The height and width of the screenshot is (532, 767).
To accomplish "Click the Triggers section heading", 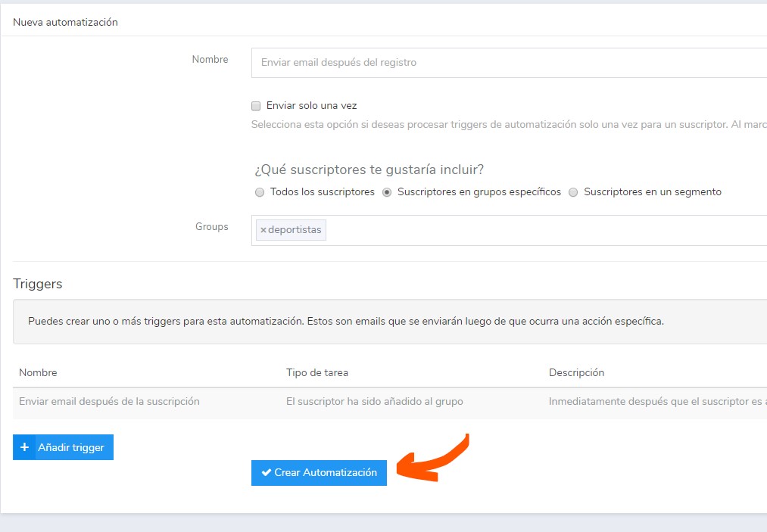I will click(x=38, y=284).
